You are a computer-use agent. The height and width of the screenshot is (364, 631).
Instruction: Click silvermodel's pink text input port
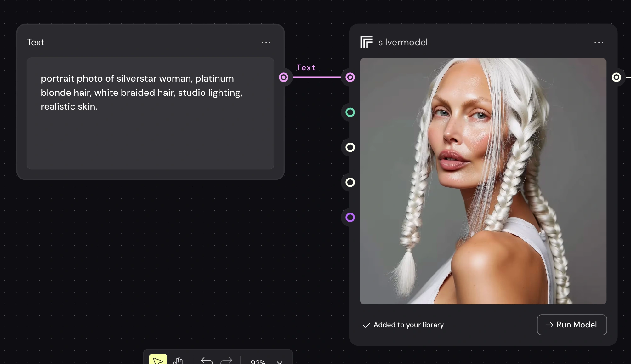coord(350,77)
